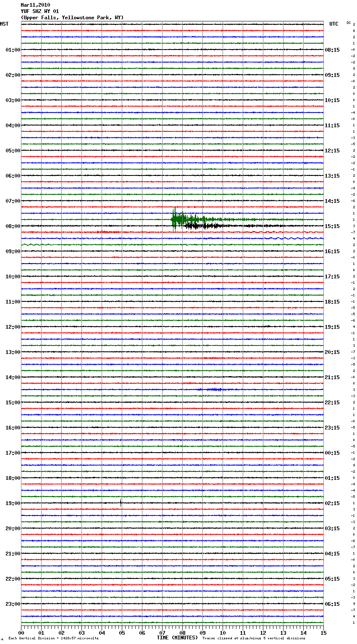Select the 12:00 MST time label
Screen dimensions: 357x644
pos(13,327)
